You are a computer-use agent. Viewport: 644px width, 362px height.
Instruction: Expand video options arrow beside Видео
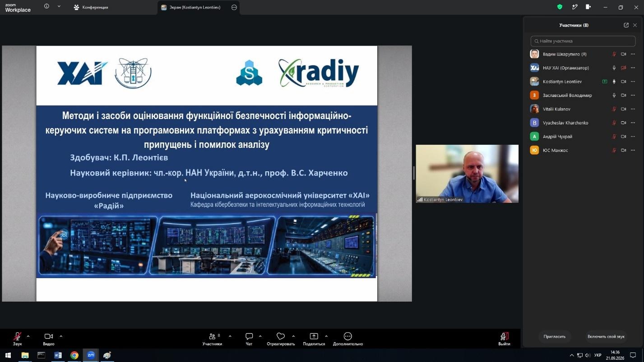click(61, 336)
